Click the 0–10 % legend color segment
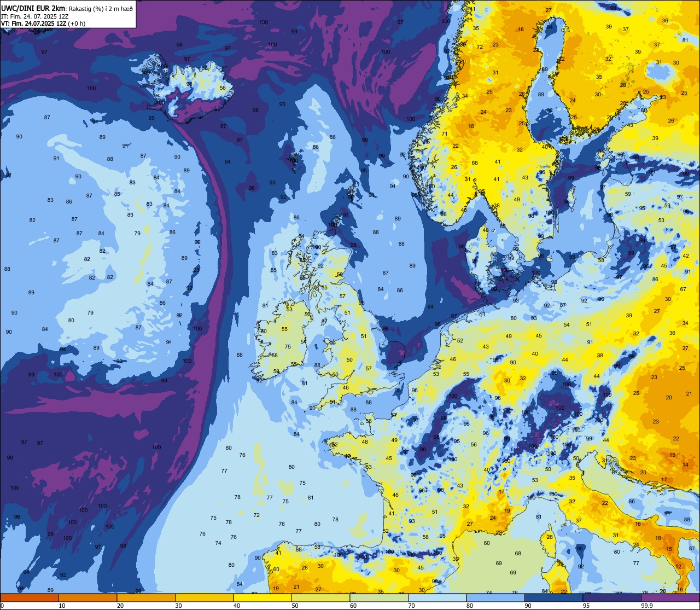The image size is (700, 610). (x=30, y=598)
